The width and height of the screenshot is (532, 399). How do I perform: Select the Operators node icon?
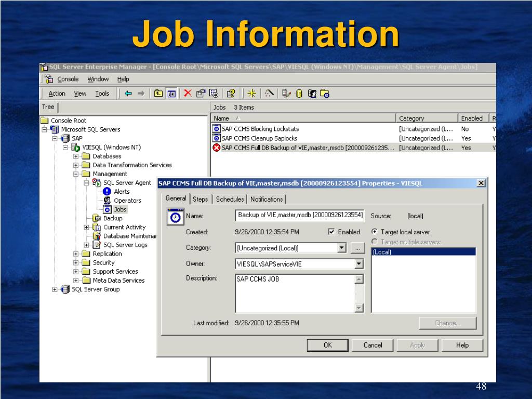point(107,201)
